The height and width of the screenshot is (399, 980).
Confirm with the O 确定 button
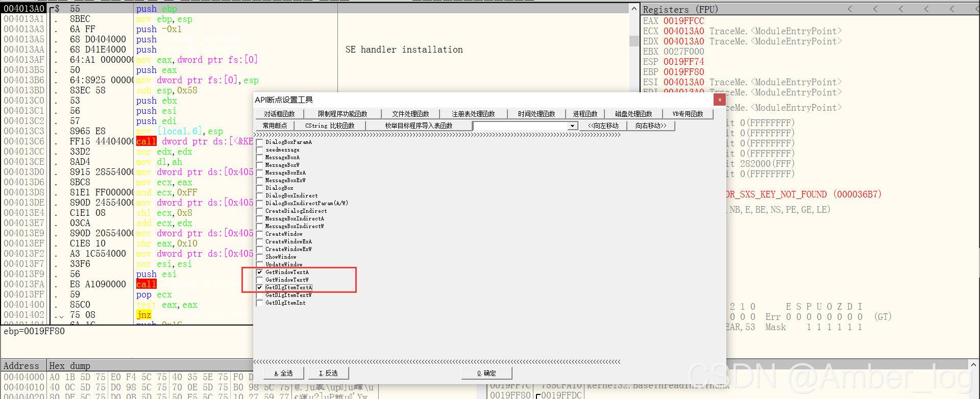486,373
